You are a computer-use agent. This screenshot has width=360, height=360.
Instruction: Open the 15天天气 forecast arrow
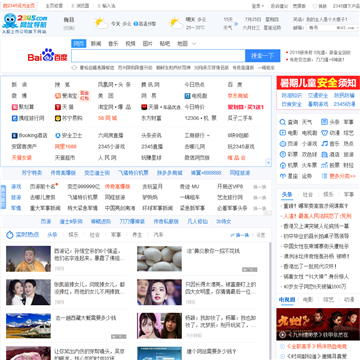point(236,24)
